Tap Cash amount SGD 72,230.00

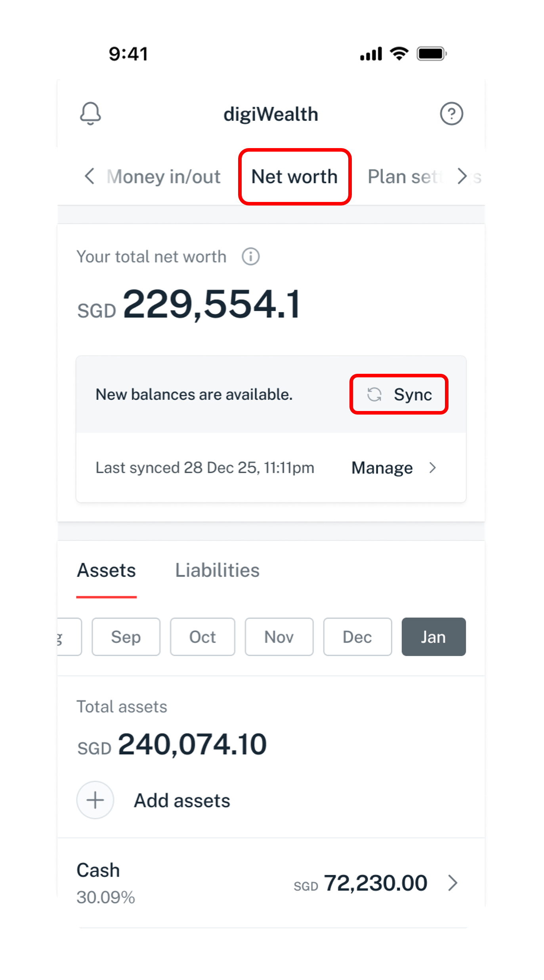pos(360,883)
